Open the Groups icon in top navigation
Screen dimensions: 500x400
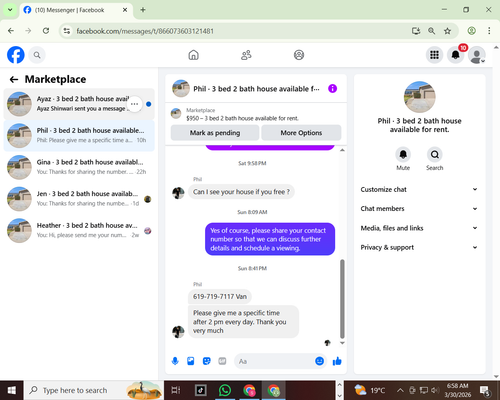pyautogui.click(x=299, y=55)
